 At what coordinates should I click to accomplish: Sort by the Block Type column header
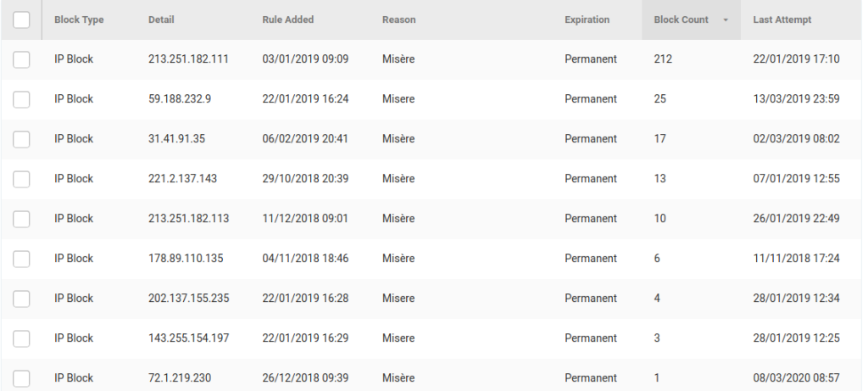[79, 20]
